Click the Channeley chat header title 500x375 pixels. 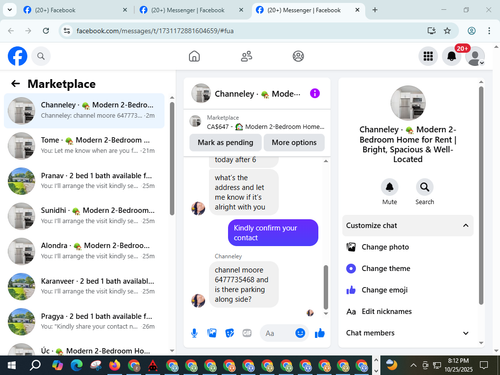tap(257, 94)
